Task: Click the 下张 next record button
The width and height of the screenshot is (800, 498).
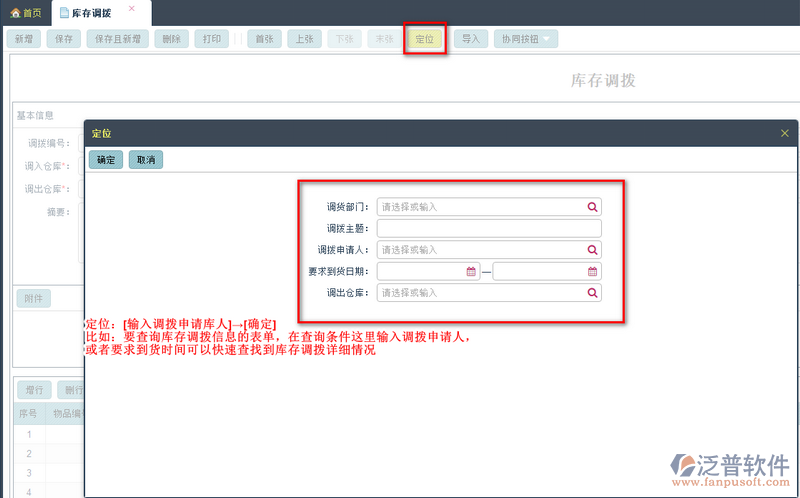Action: tap(344, 39)
